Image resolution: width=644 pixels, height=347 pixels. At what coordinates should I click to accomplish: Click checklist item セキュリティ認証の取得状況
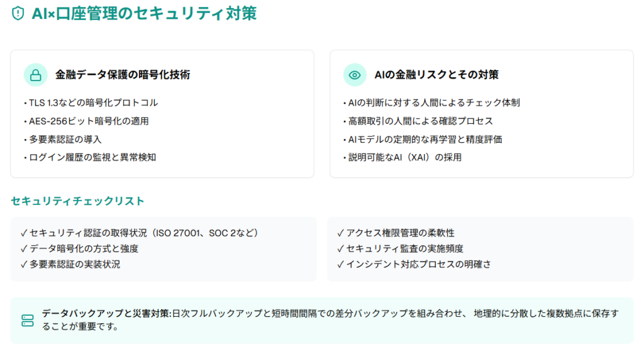click(x=140, y=233)
